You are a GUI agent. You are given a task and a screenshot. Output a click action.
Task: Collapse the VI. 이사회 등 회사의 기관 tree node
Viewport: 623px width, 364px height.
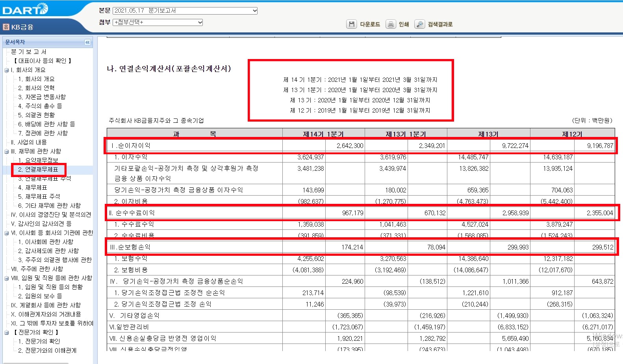pos(6,233)
